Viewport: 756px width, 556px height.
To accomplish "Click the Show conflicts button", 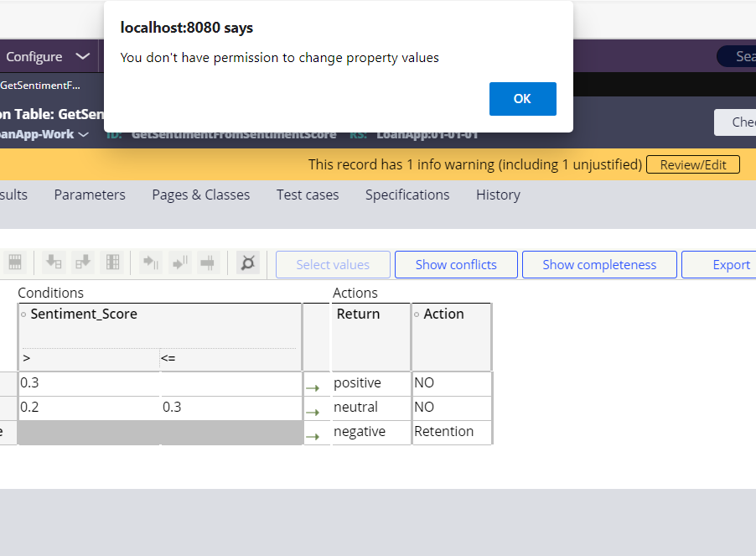I will (x=455, y=264).
